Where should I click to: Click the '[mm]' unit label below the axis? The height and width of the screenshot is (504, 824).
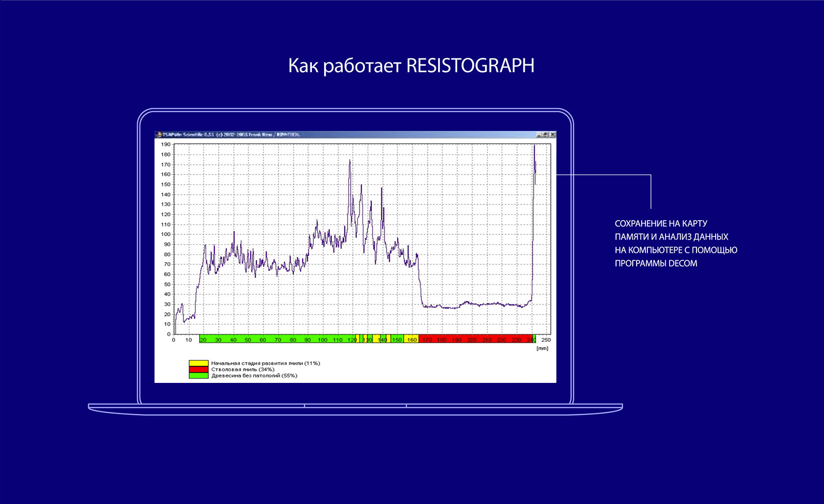pyautogui.click(x=542, y=348)
